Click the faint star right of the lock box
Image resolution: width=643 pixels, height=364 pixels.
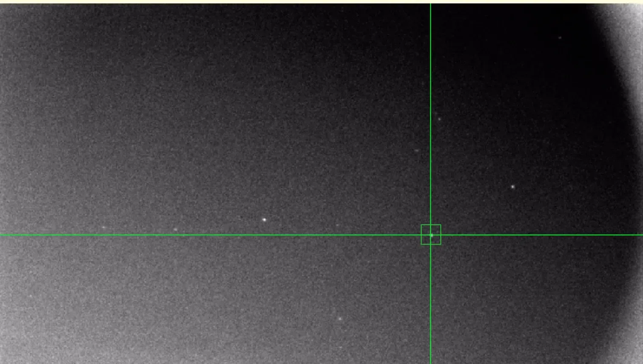(x=513, y=186)
